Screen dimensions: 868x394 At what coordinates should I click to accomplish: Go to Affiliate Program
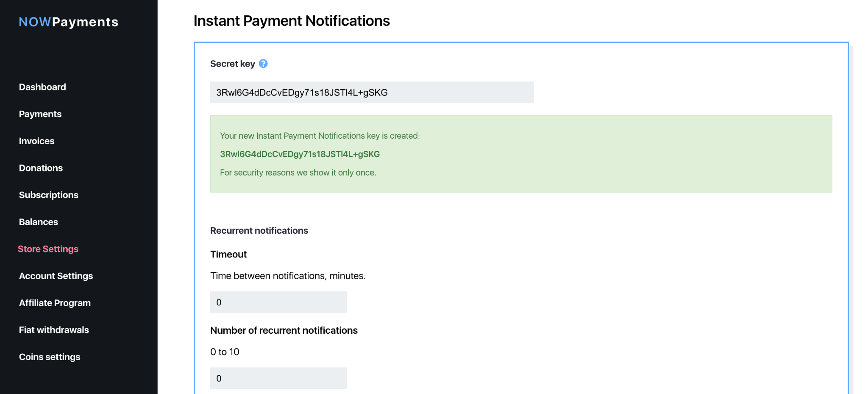(x=55, y=303)
